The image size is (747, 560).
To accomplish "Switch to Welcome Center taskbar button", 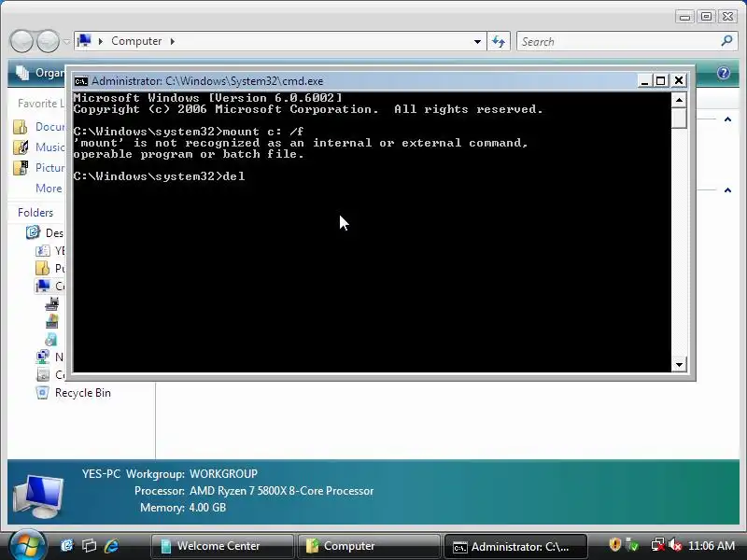I will tap(222, 546).
